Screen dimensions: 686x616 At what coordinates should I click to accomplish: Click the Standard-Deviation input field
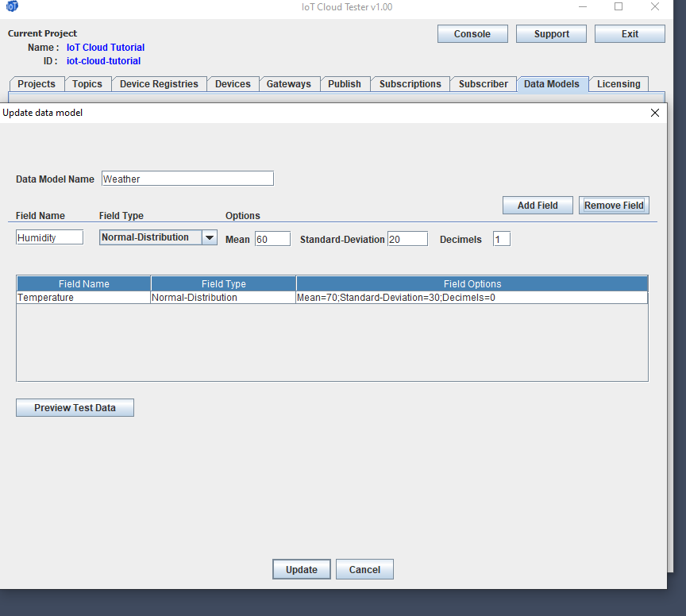pyautogui.click(x=407, y=239)
